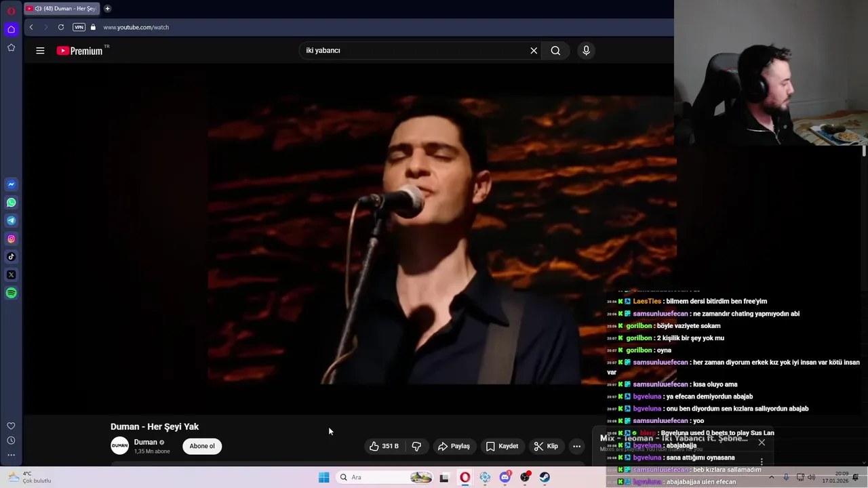The width and height of the screenshot is (868, 488).
Task: Go back to previous page
Action: [x=31, y=27]
